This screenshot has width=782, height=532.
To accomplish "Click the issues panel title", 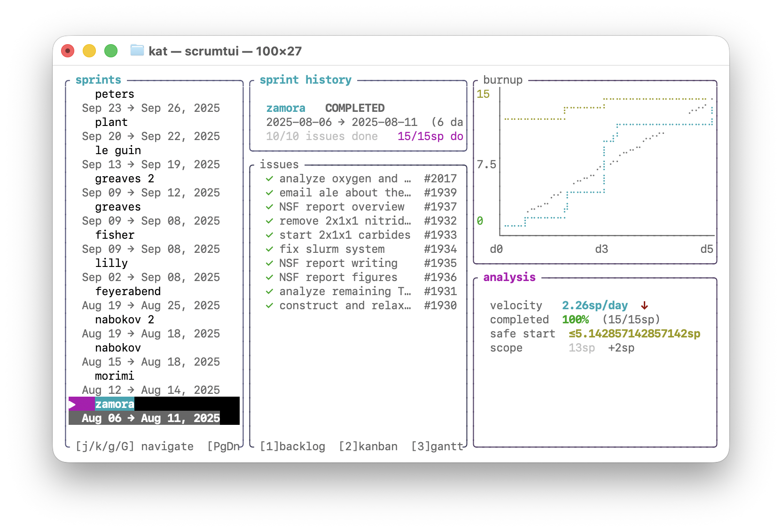I will coord(279,164).
